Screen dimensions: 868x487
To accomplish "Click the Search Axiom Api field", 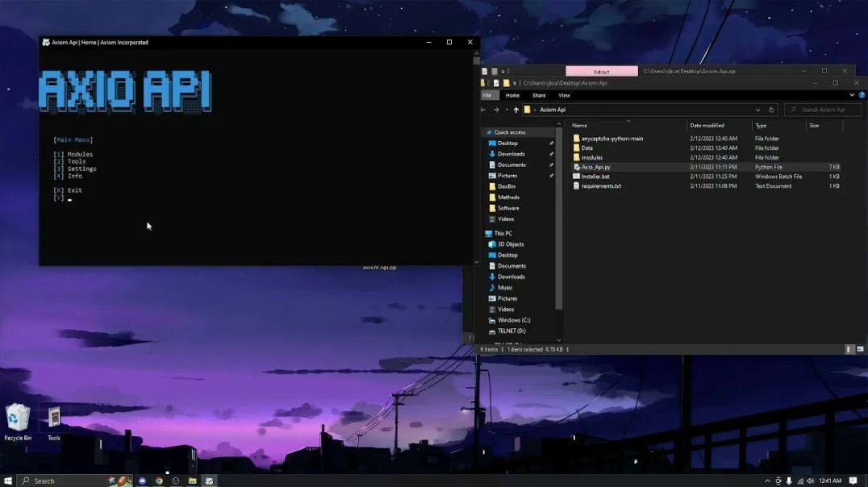I will (823, 110).
